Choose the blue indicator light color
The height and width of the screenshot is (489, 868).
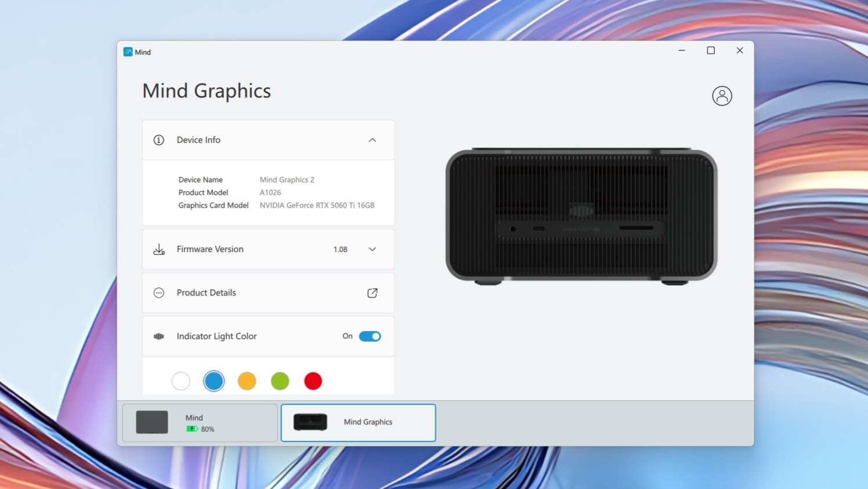point(214,381)
